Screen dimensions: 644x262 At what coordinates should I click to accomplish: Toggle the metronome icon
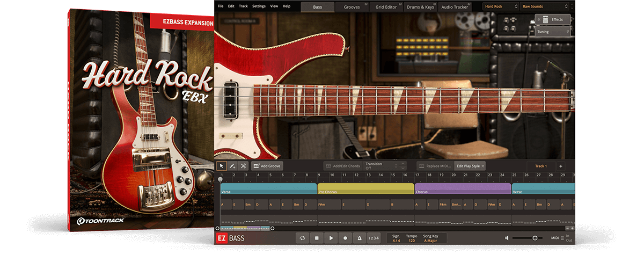click(359, 238)
